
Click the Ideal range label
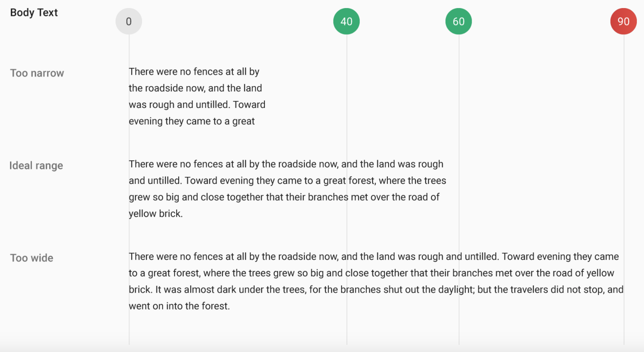[36, 166]
